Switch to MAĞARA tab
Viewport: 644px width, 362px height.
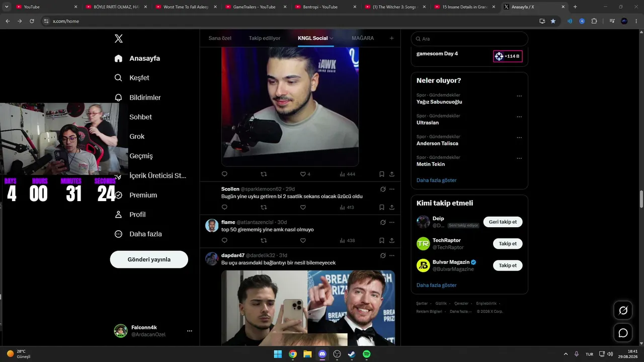pos(363,38)
